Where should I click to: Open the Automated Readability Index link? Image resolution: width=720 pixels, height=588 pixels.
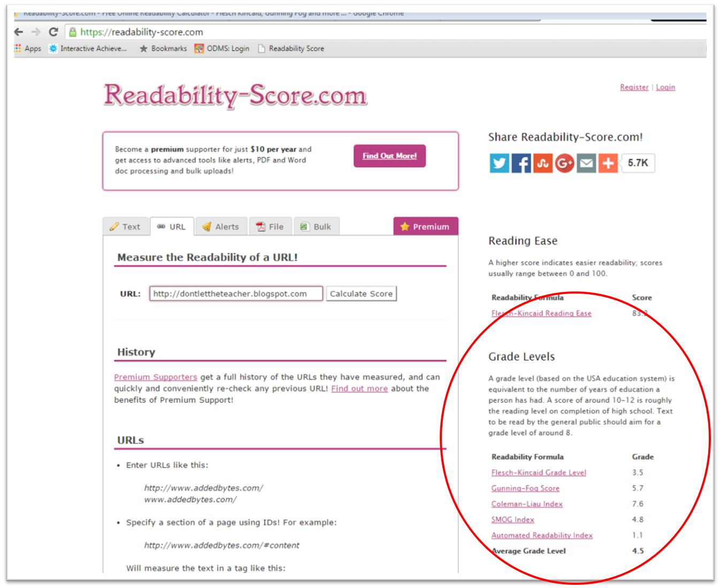(542, 535)
